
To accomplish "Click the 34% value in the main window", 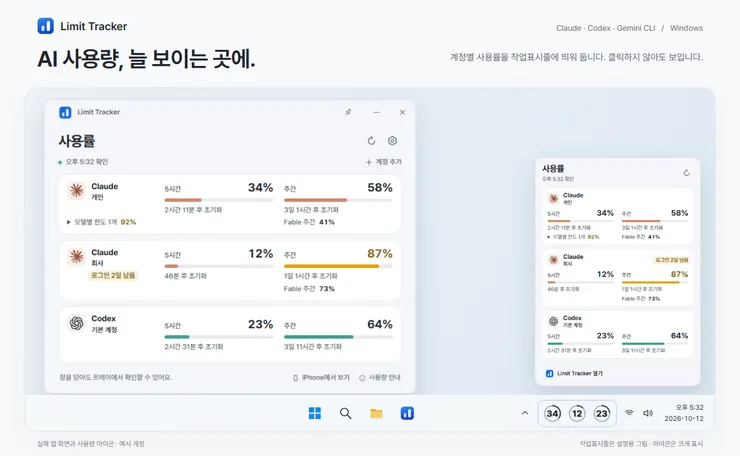I will 261,187.
